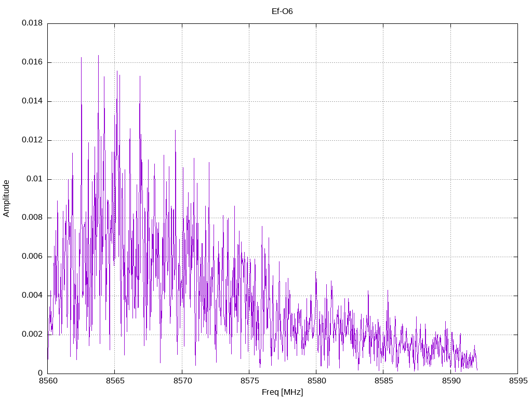The width and height of the screenshot is (532, 399).
Task: Click the 0.002 y-axis tick label
Action: click(x=32, y=334)
